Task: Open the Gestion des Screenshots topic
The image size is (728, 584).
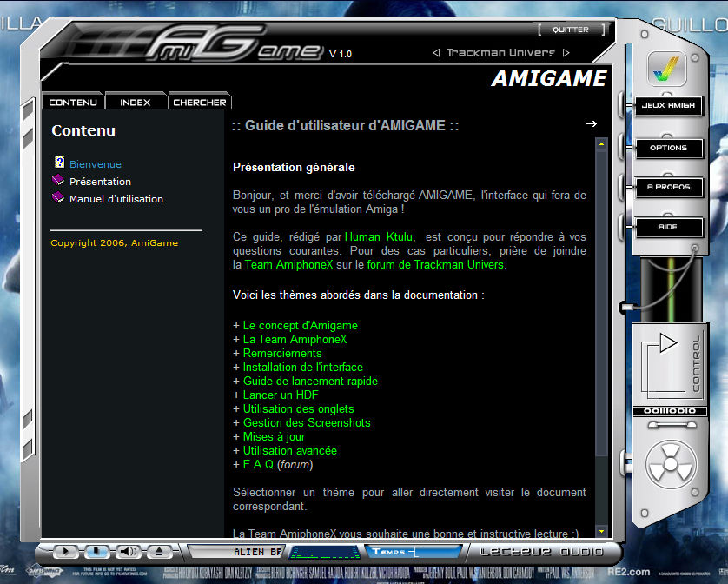Action: pyautogui.click(x=307, y=423)
